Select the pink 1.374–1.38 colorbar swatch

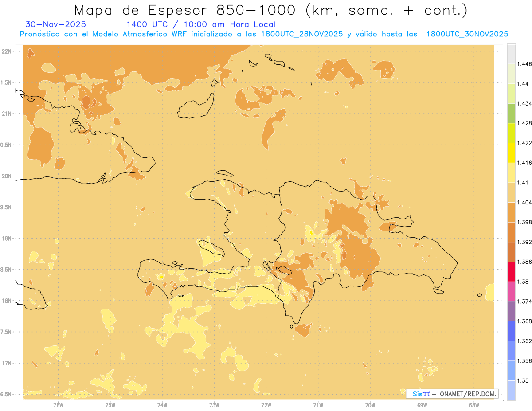(x=511, y=291)
